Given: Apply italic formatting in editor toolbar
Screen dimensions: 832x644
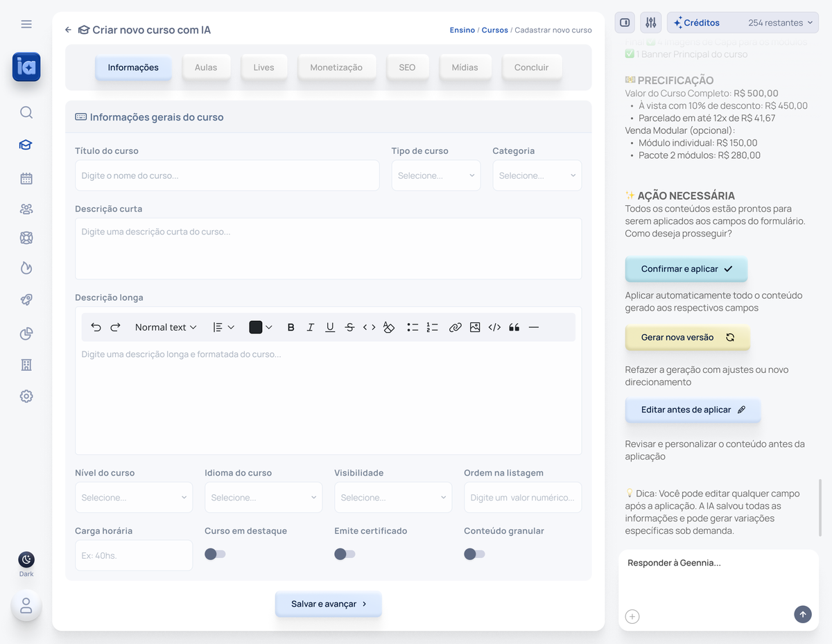Looking at the screenshot, I should click(x=311, y=327).
